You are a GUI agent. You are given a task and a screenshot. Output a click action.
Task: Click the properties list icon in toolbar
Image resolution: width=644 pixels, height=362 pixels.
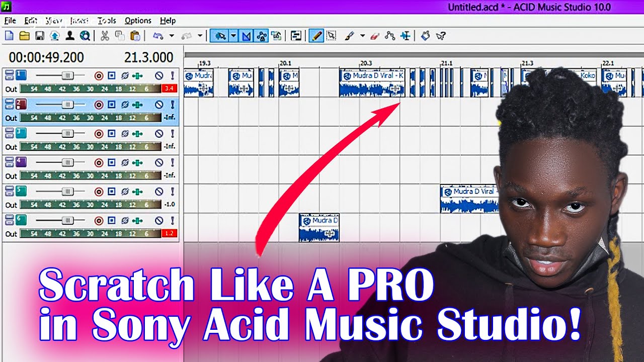[x=296, y=36]
